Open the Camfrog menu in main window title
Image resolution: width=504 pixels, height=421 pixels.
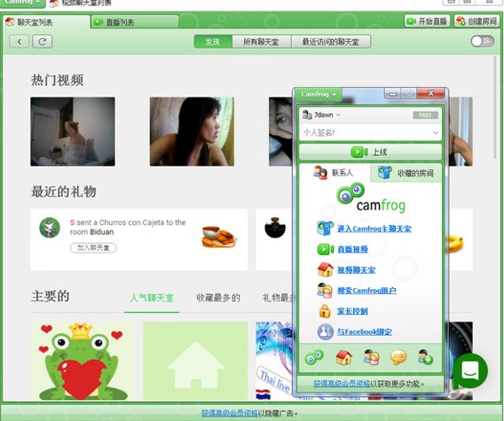tap(22, 3)
